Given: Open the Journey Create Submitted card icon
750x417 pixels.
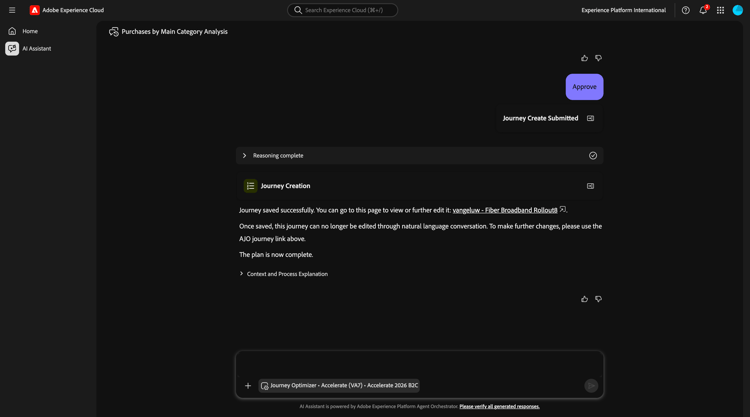Looking at the screenshot, I should (x=591, y=118).
